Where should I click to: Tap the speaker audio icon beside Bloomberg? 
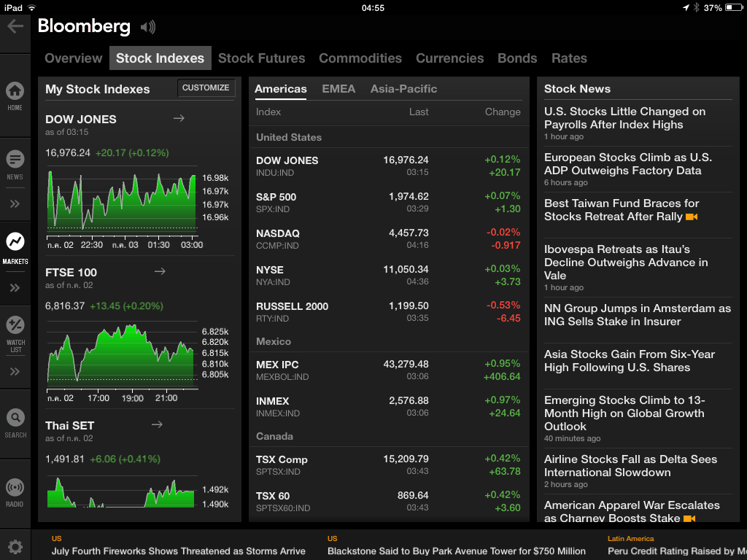click(x=148, y=27)
